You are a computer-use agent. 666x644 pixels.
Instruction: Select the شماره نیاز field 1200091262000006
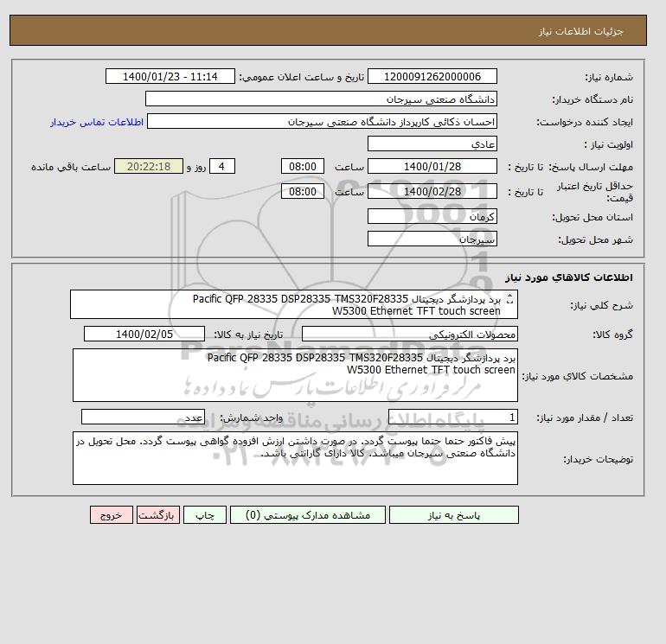tap(432, 76)
